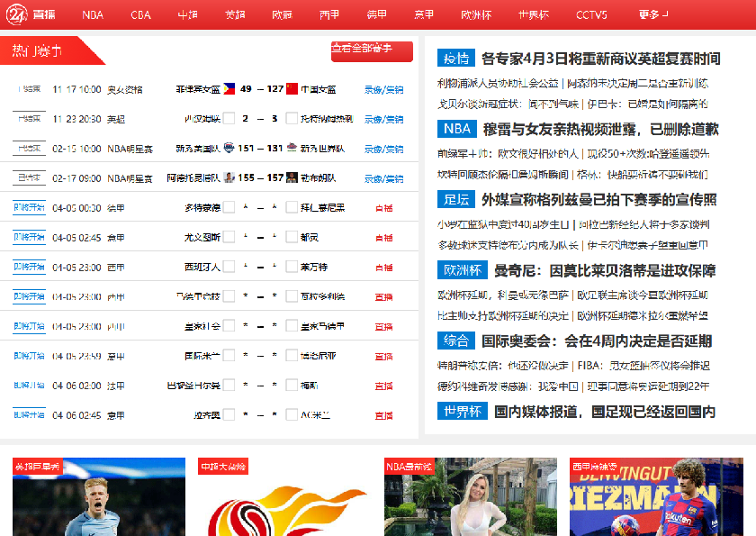Select the 多特蒙德 team logo placeholder
The width and height of the screenshot is (756, 536).
pyautogui.click(x=229, y=207)
